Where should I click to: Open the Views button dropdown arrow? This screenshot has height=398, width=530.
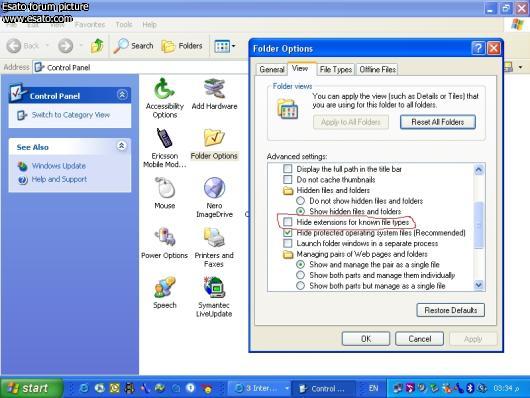(234, 46)
